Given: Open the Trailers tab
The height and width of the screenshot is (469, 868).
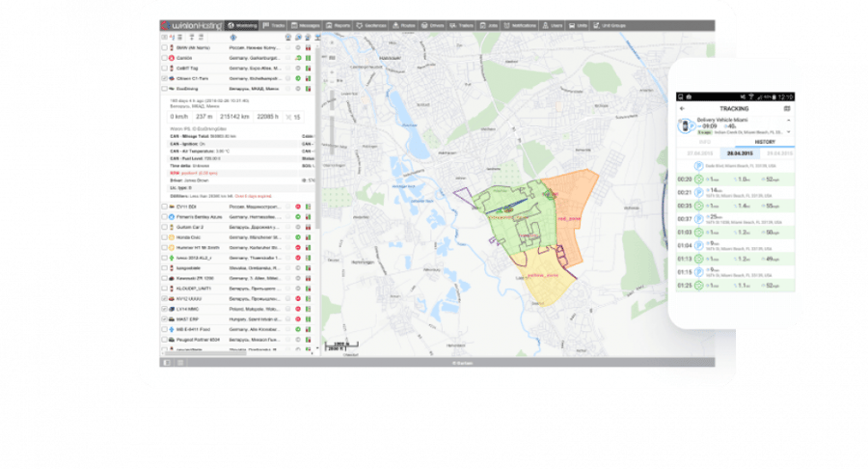Looking at the screenshot, I should coord(462,25).
